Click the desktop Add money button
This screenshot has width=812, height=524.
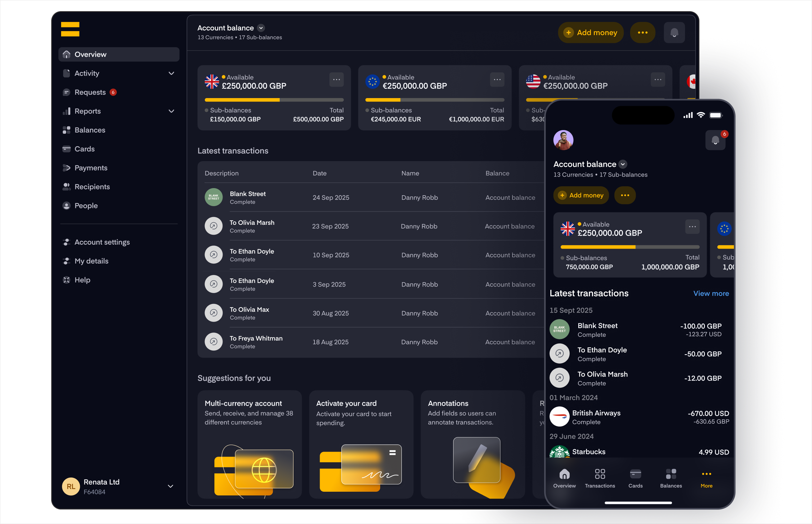[x=591, y=33]
